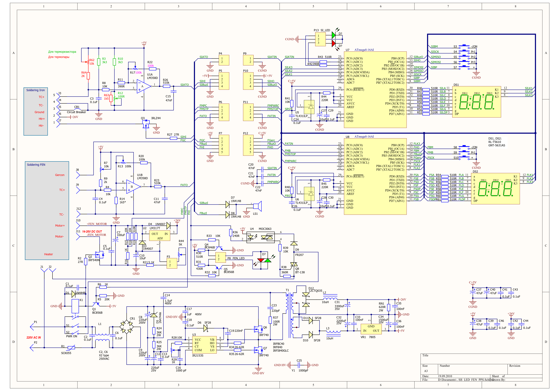Click the '+FEN_MOTOR' net label
Image resolution: width=560 pixels, height=392 pixels.
pos(97,224)
